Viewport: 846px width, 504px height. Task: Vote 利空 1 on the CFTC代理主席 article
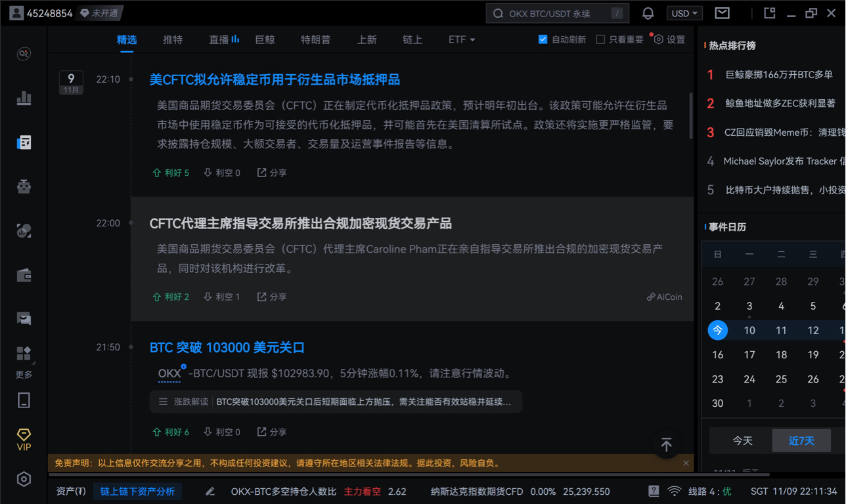coord(222,297)
